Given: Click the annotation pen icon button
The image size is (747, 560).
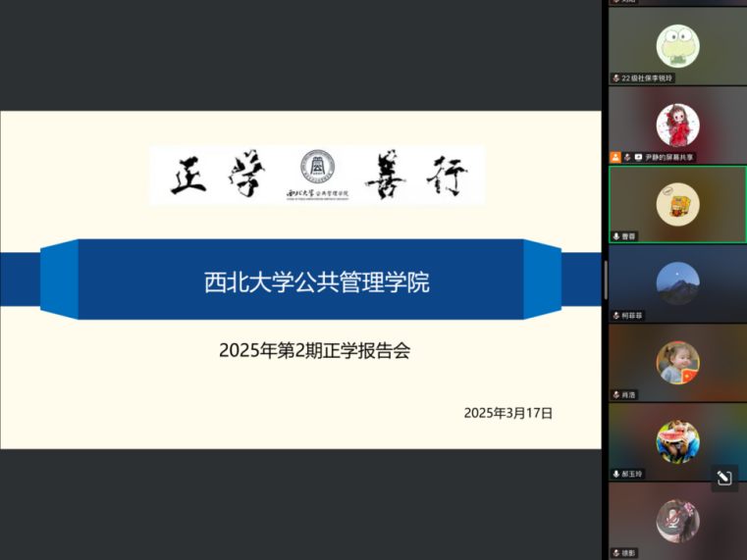Looking at the screenshot, I should [x=724, y=478].
